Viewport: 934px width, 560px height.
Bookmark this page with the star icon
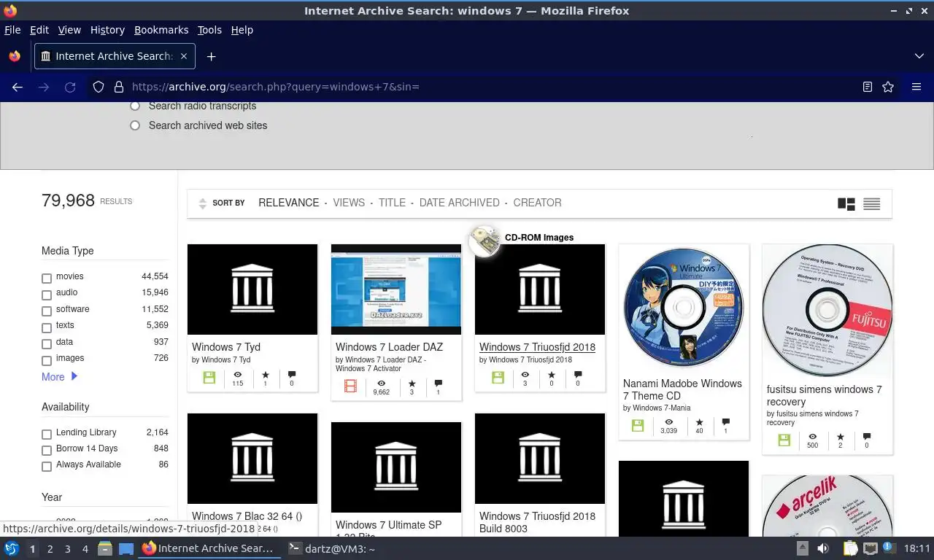point(888,87)
